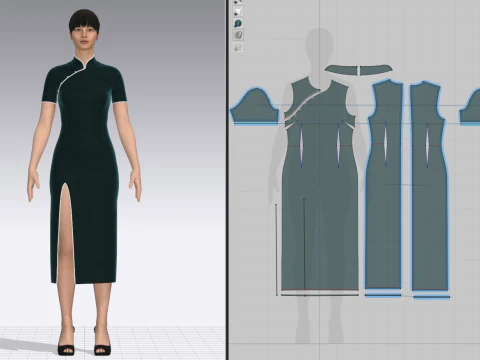The height and width of the screenshot is (360, 480).
Task: Select the front bodice pattern over the silhouette
Action: (319, 187)
